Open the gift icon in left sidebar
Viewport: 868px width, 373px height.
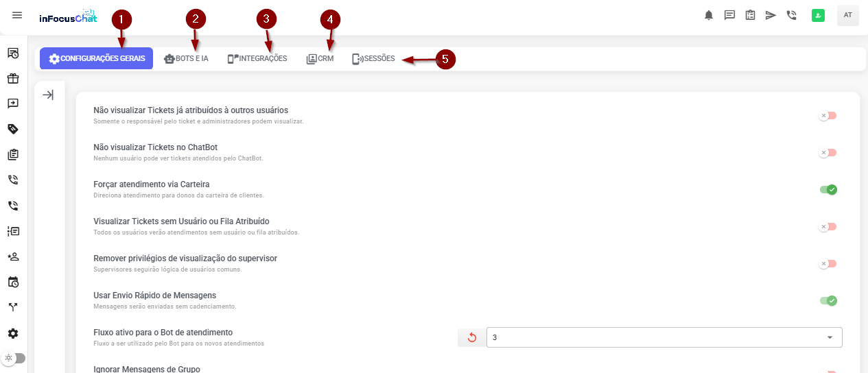[x=13, y=78]
